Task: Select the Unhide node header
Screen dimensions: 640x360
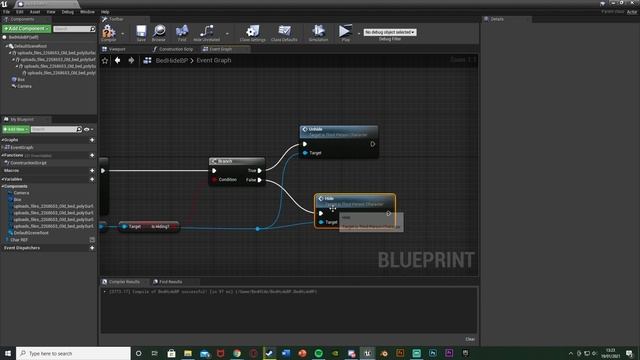Action: click(338, 131)
